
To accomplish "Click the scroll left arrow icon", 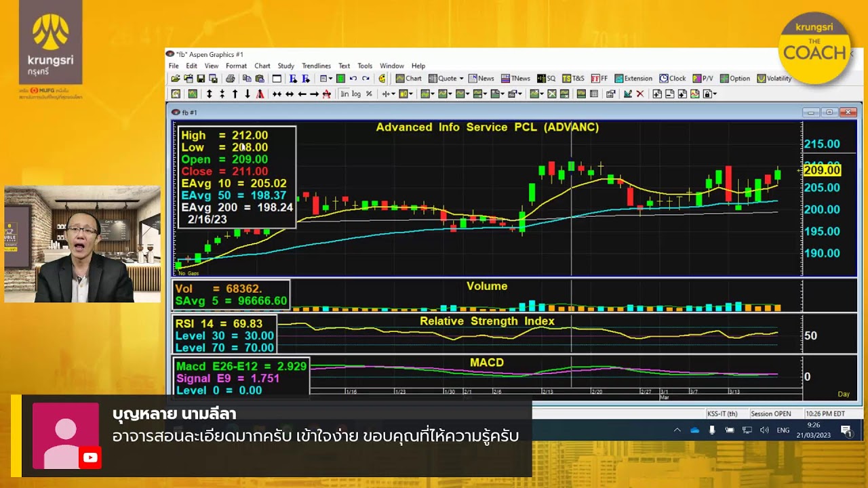I will [302, 94].
